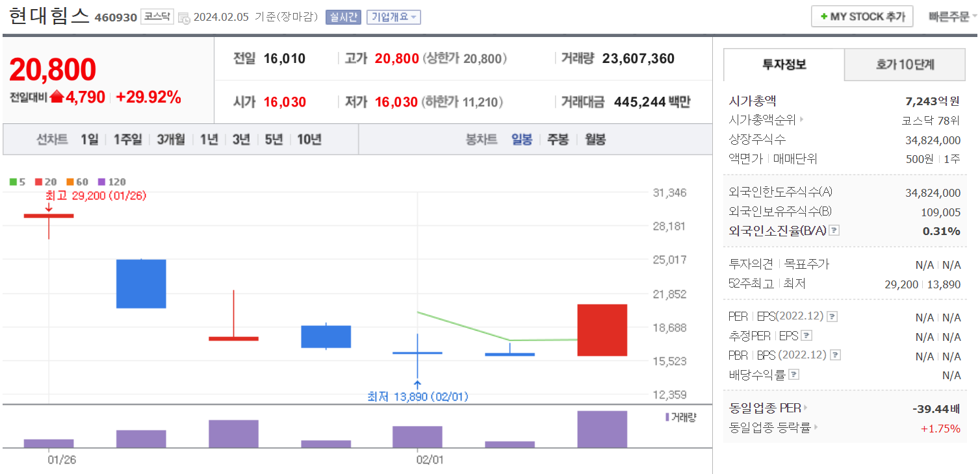980x474 pixels.
Task: Click the -39.44배 sector PER value
Action: (x=936, y=408)
